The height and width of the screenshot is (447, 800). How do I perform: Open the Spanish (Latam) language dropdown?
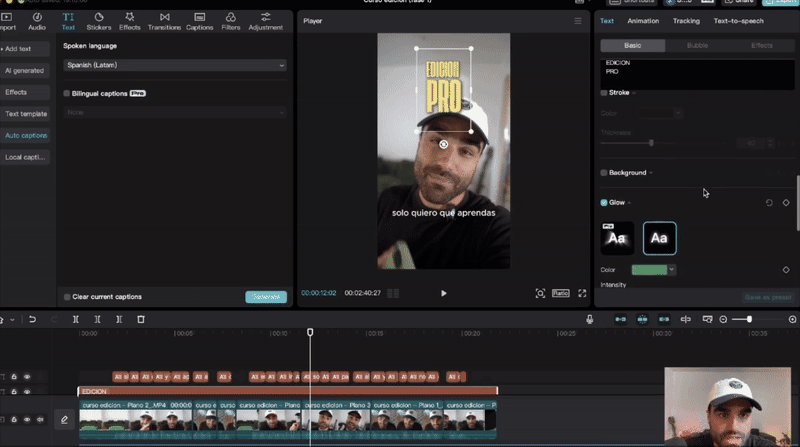point(174,65)
